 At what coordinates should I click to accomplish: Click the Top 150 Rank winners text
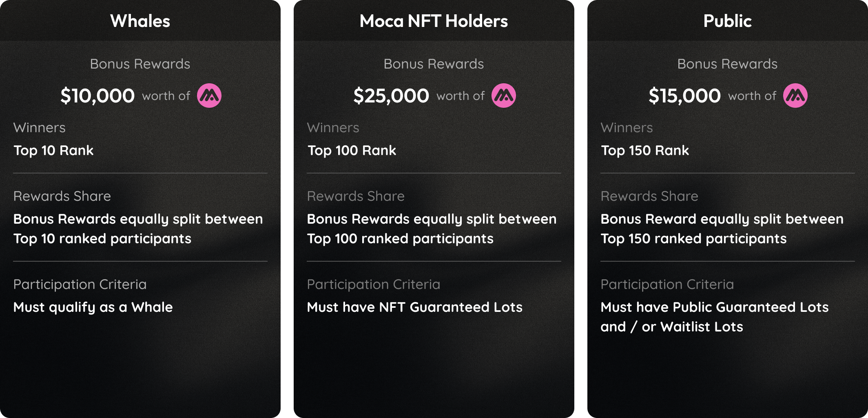(x=645, y=151)
